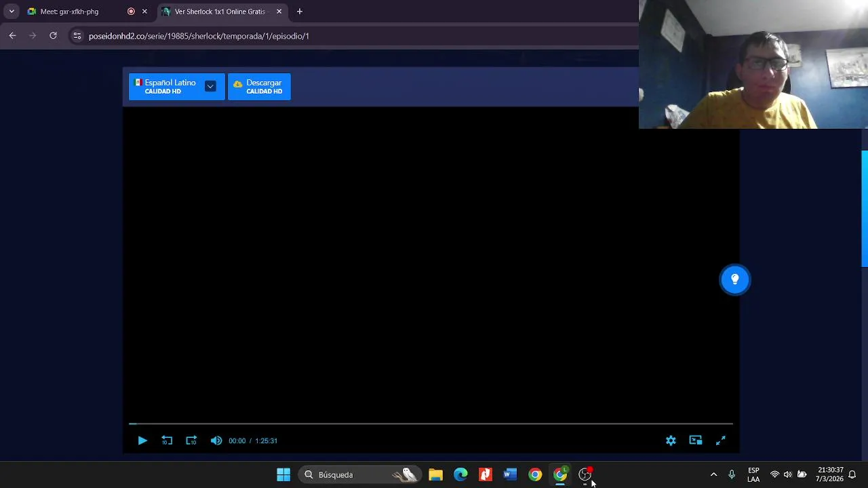Launch Microsoft Edge from the taskbar
The height and width of the screenshot is (488, 868).
[x=460, y=474]
